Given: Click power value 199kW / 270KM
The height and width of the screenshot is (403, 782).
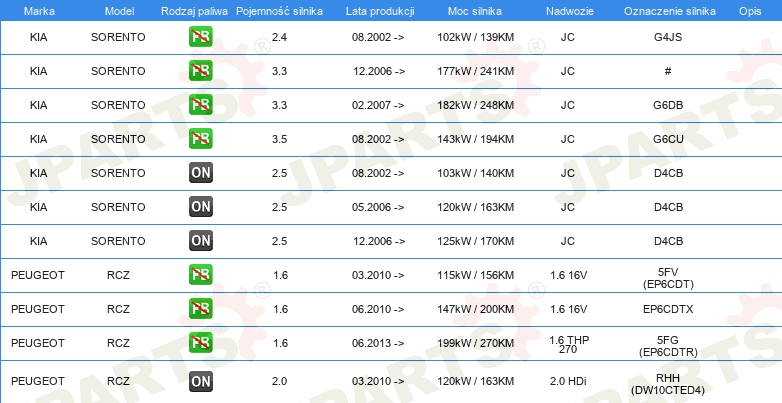Looking at the screenshot, I should (475, 343).
